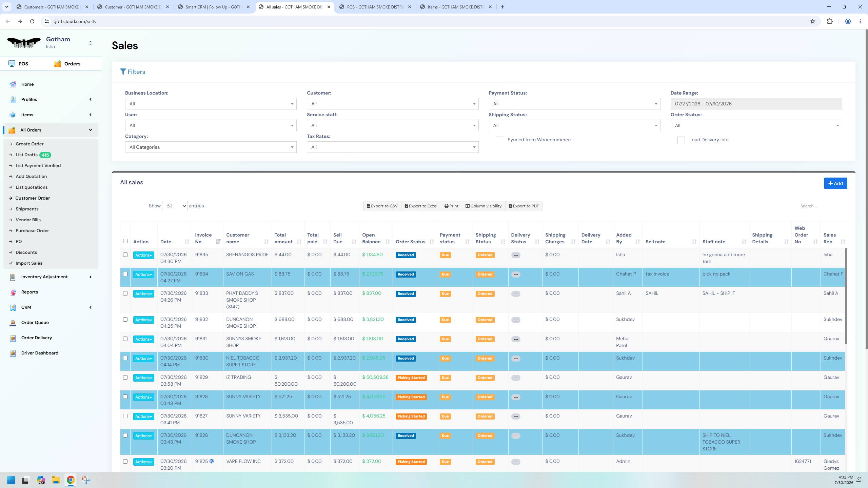Open the Driver Dashboard icon
868x488 pixels.
(13, 353)
